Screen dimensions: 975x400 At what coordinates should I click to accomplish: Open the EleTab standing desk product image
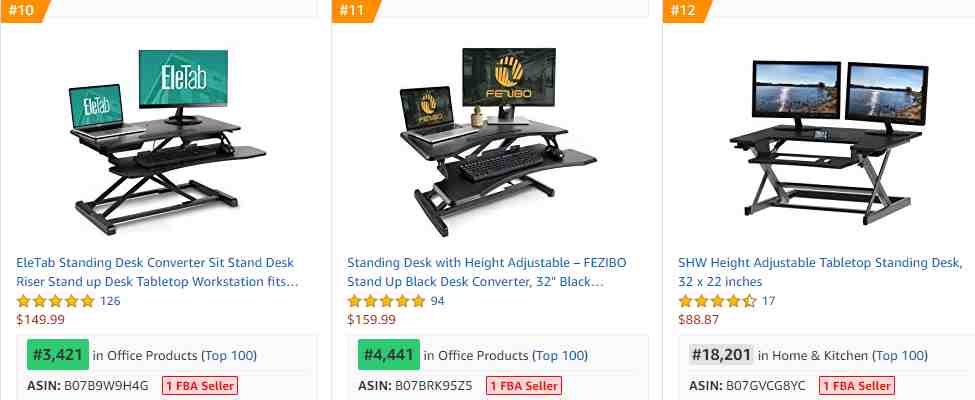(167, 141)
